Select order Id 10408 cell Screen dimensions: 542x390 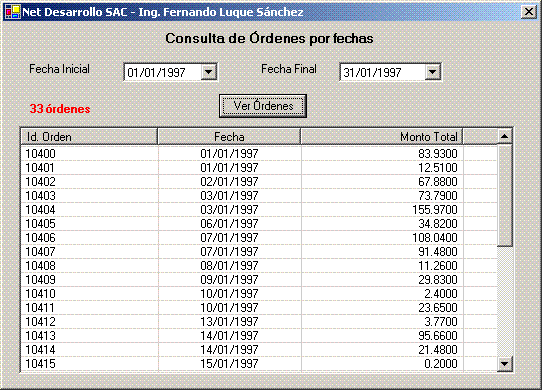90,266
